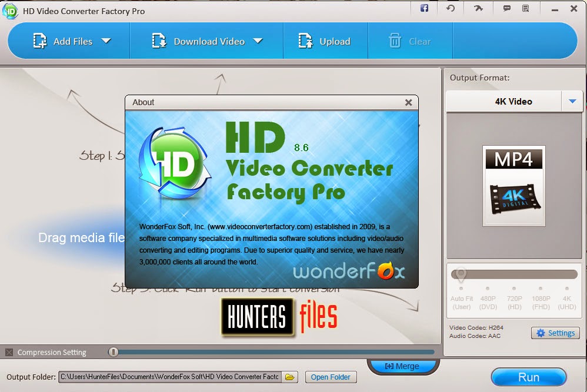587x392 pixels.
Task: Open the register notes icon in title bar
Action: tap(526, 8)
